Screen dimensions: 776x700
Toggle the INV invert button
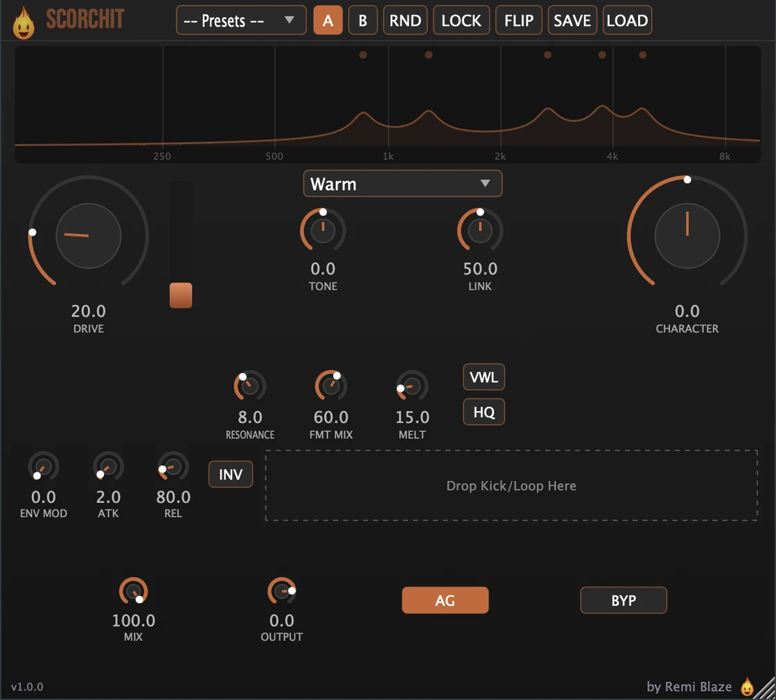(231, 474)
